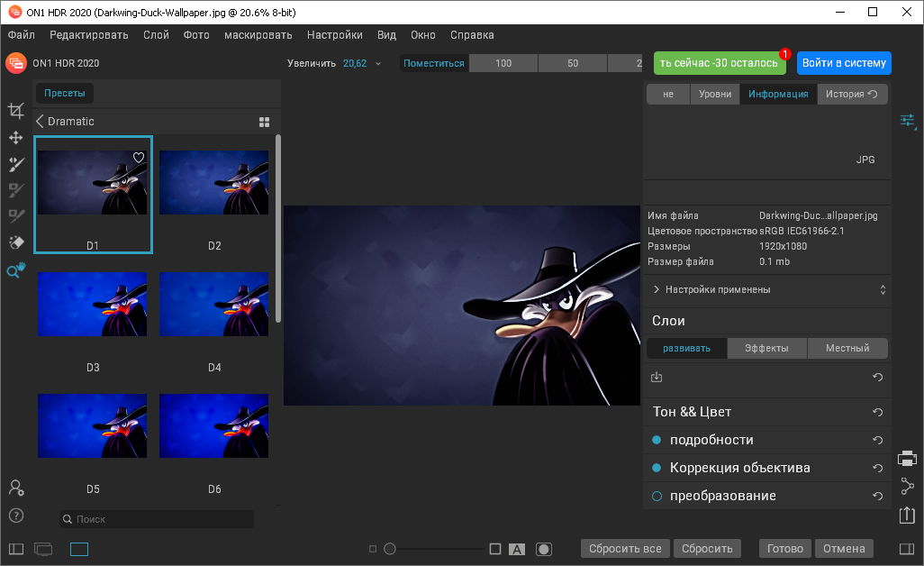Select the Masking Brush tool

coord(16,165)
